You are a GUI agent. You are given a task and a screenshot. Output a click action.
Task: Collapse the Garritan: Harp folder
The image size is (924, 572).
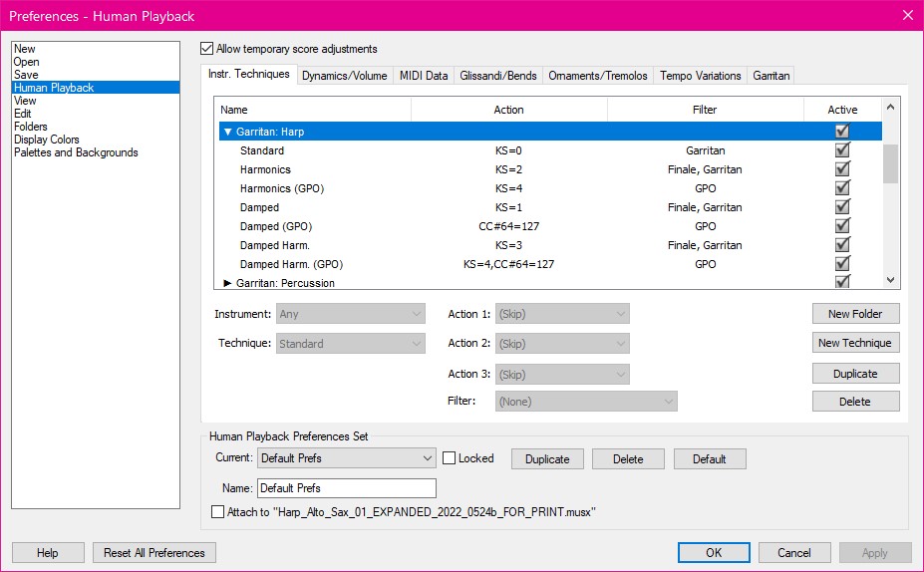228,132
